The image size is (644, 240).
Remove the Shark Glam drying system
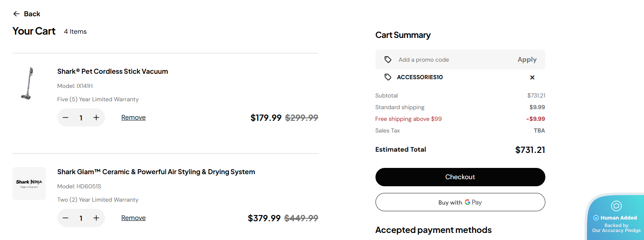(x=133, y=218)
